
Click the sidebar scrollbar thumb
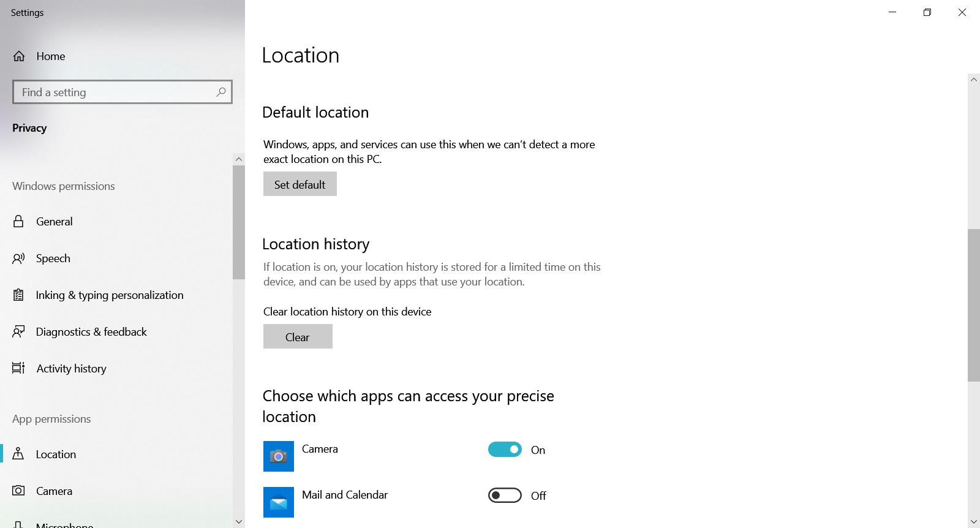click(239, 222)
